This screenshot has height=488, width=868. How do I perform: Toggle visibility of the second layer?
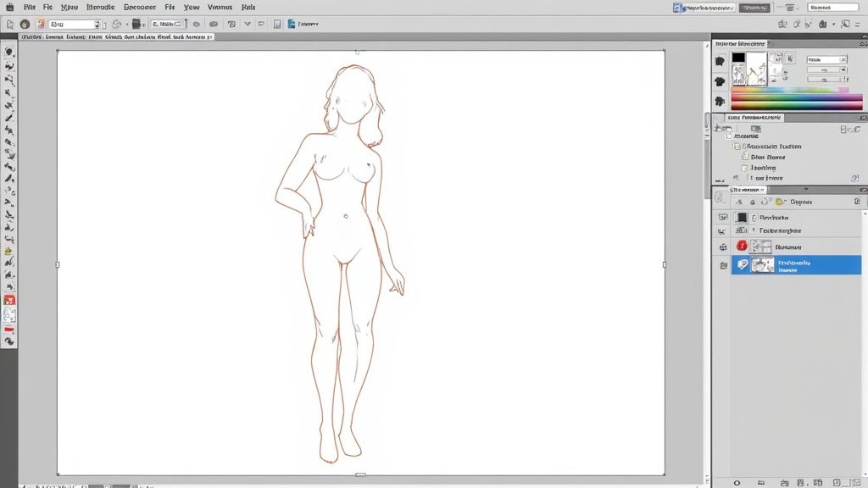click(722, 231)
